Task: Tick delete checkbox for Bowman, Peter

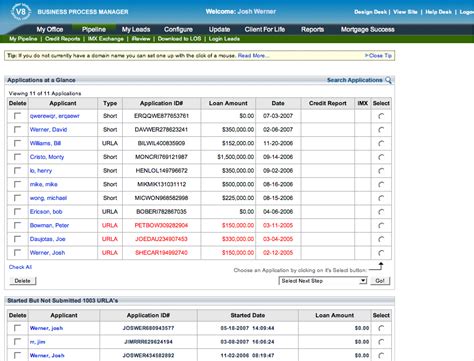Action: coord(17,225)
